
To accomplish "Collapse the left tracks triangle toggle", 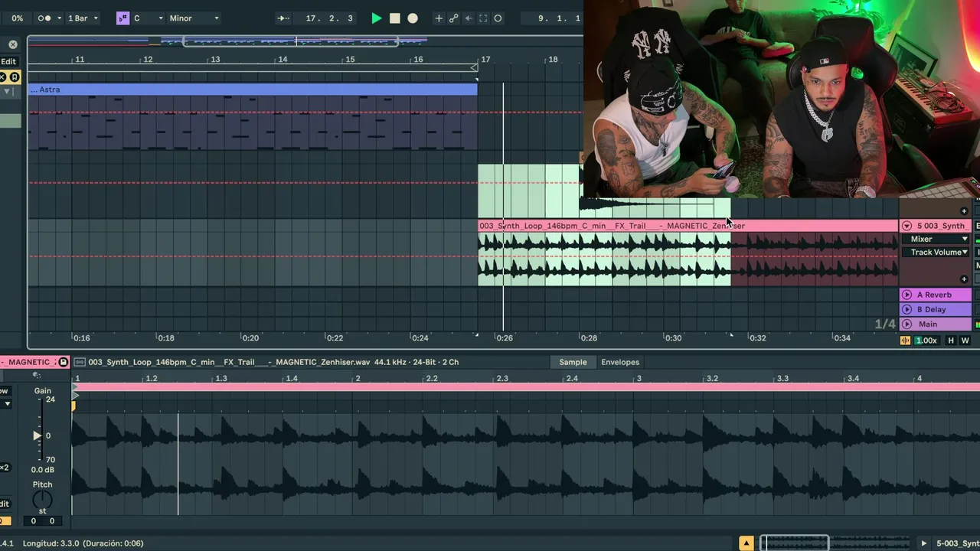I will pyautogui.click(x=8, y=92).
